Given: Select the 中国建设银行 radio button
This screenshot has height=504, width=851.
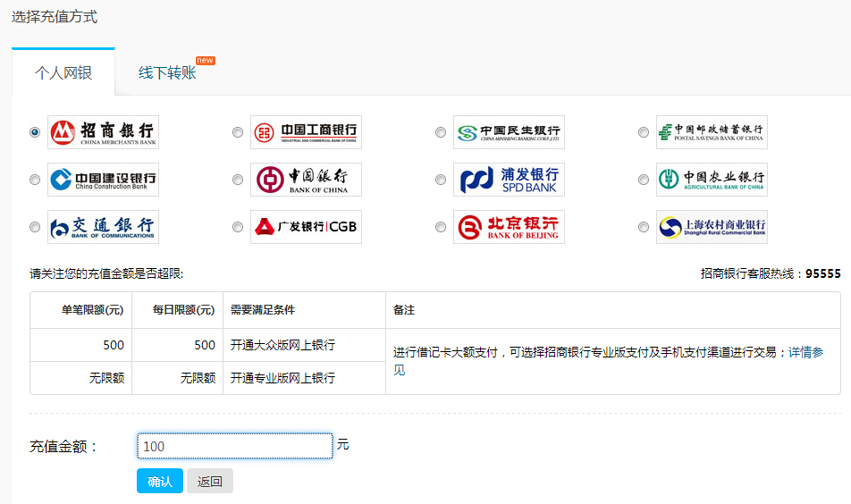Looking at the screenshot, I should coord(35,180).
